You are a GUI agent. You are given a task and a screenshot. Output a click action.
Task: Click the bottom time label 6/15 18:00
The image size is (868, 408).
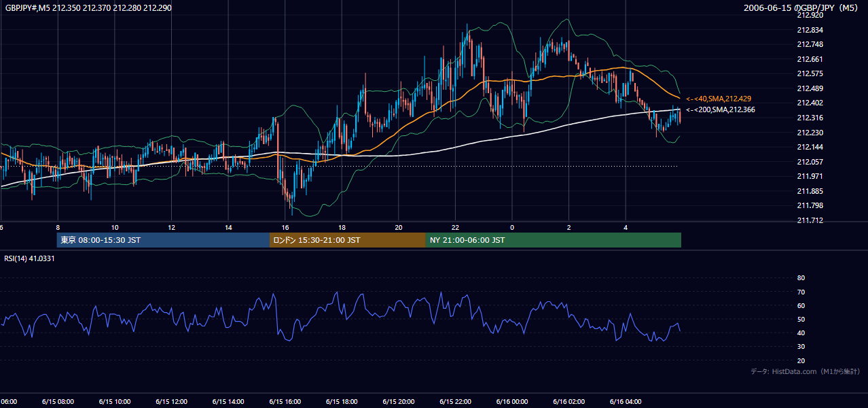pos(342,401)
